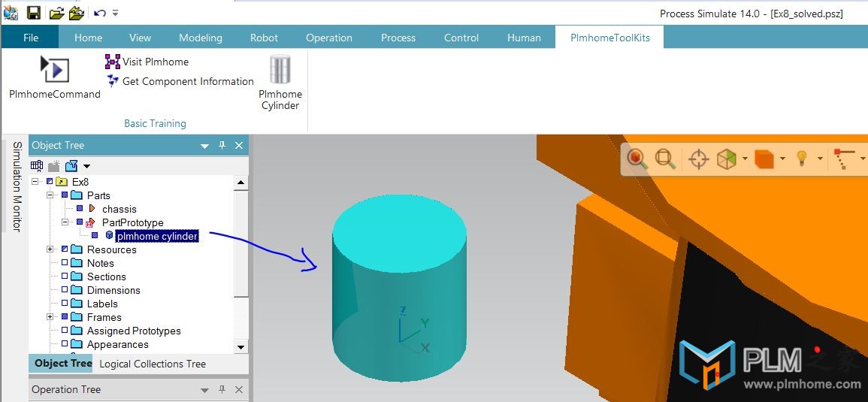
Task: Toggle display checkbox for Resources
Action: click(65, 249)
